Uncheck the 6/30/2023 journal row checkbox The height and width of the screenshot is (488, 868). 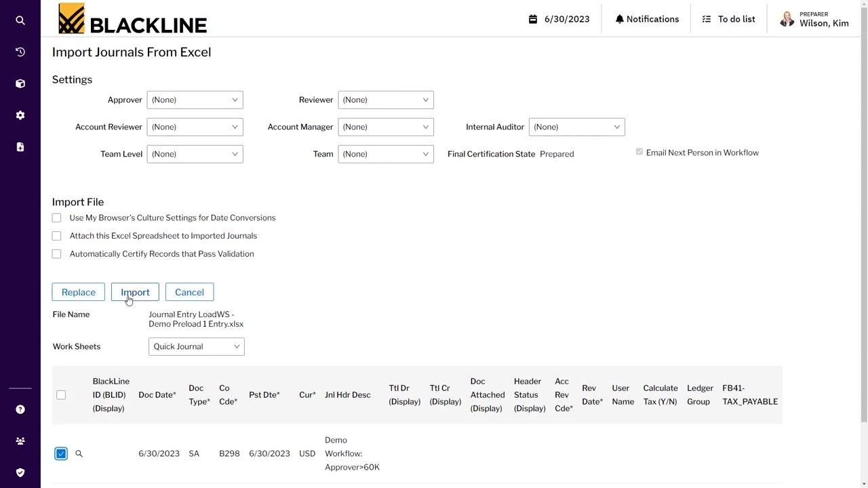(x=61, y=453)
